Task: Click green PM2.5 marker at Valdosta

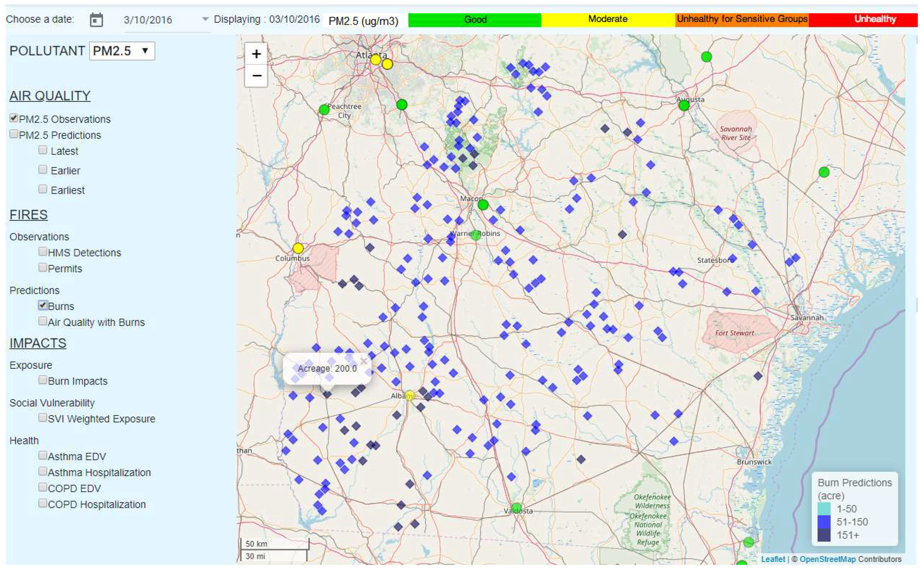Action: coord(516,507)
